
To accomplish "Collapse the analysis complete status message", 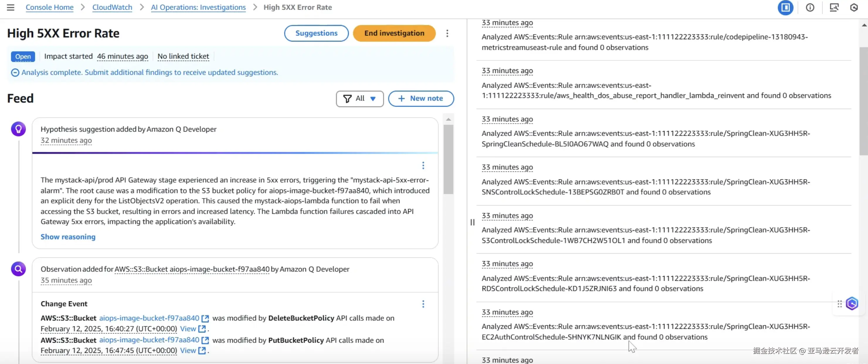I will pyautogui.click(x=15, y=73).
